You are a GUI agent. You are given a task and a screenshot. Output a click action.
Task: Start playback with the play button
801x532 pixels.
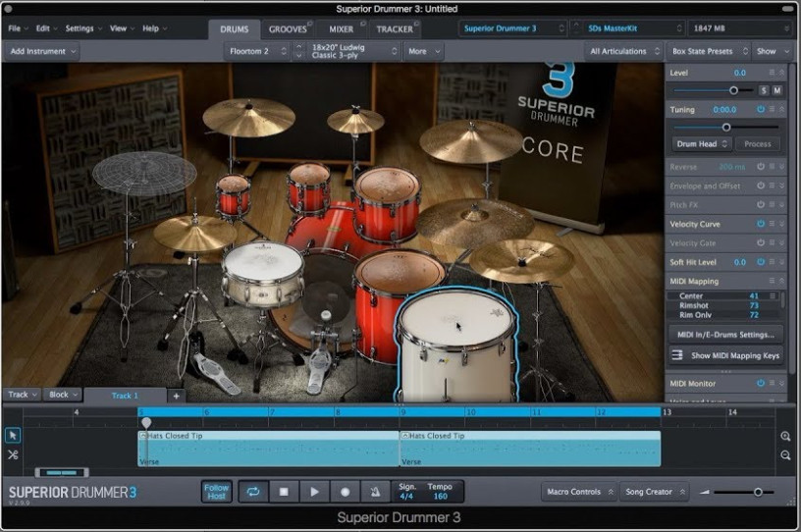coord(315,492)
